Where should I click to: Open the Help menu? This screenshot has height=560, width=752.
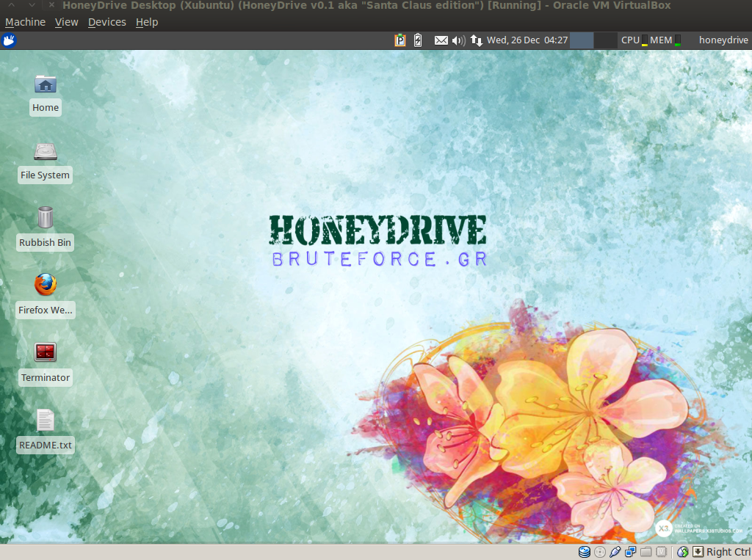pyautogui.click(x=147, y=22)
